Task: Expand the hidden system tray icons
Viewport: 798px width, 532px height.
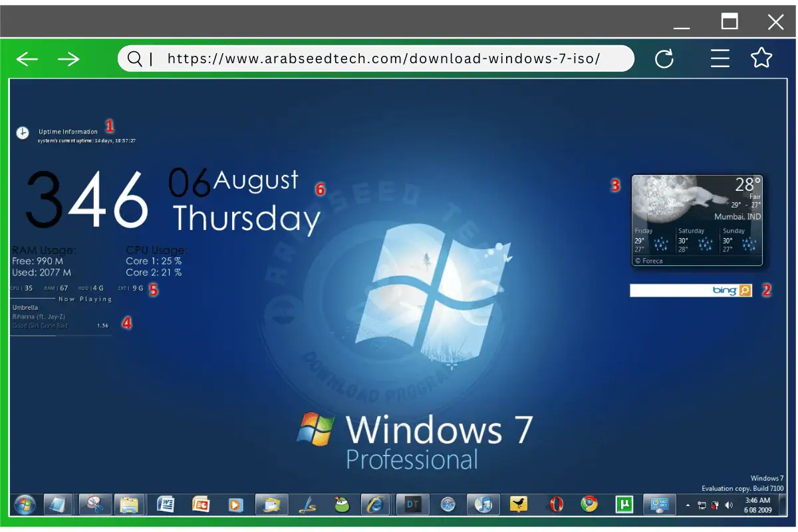Action: (x=688, y=505)
